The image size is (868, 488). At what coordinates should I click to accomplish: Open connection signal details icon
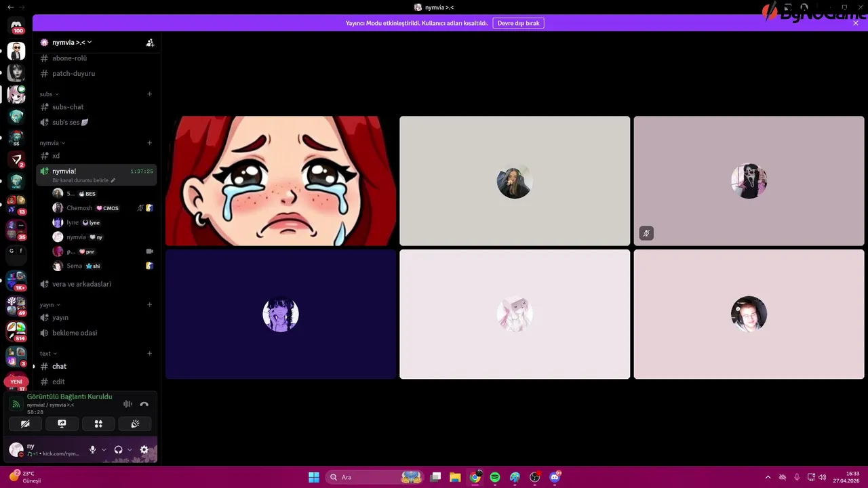pos(16,404)
